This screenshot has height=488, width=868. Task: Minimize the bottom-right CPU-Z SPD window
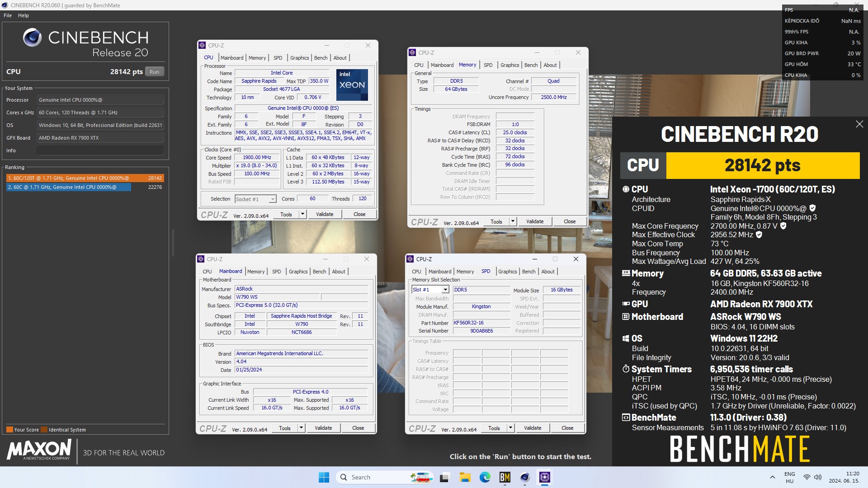tap(534, 259)
